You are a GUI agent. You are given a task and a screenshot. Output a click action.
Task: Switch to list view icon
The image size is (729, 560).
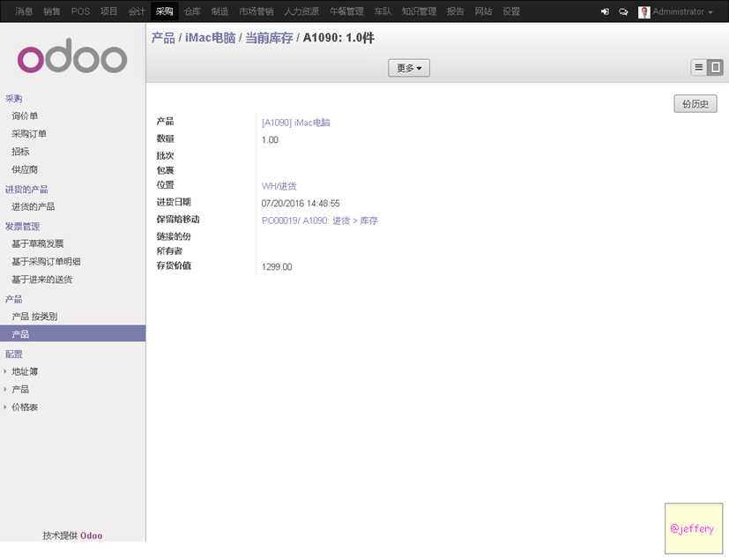click(x=698, y=67)
